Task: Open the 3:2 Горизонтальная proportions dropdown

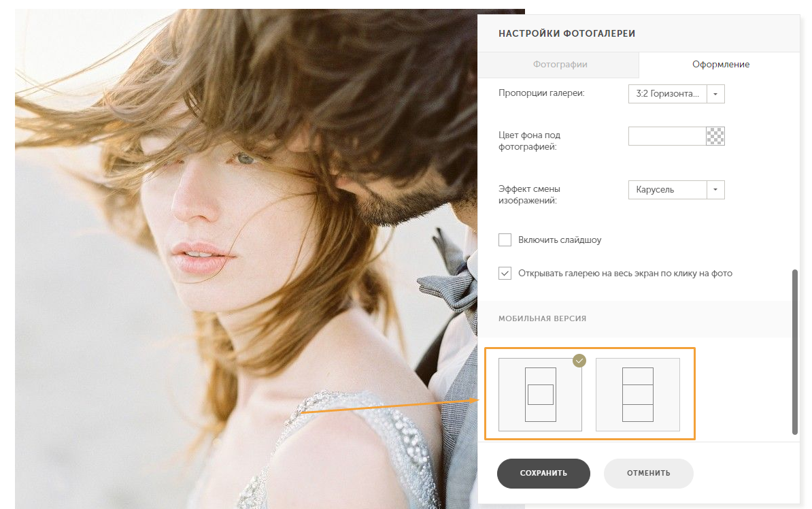Action: (x=667, y=94)
